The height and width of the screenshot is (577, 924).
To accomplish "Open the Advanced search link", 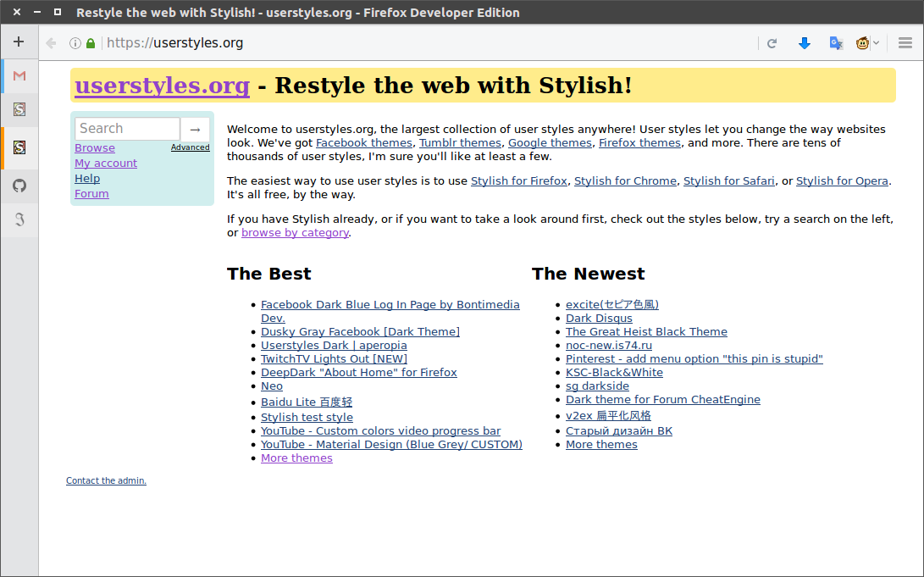I will (191, 147).
